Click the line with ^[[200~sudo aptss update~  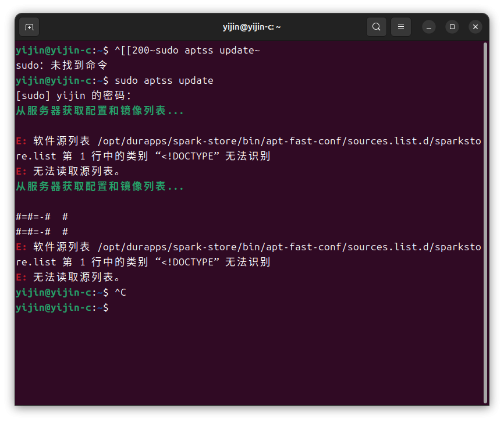coord(138,51)
